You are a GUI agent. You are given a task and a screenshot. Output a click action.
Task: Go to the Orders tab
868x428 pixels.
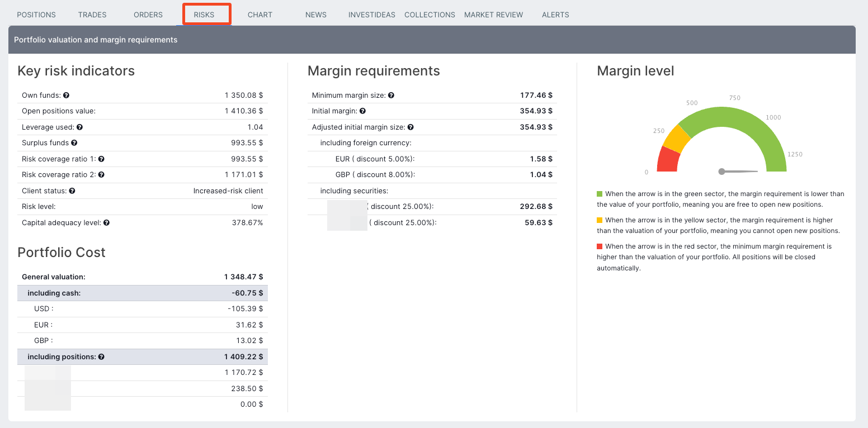(148, 15)
